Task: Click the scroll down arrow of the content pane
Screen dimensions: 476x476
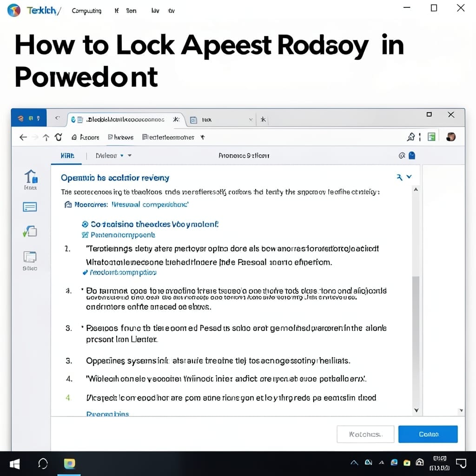Action: click(416, 410)
